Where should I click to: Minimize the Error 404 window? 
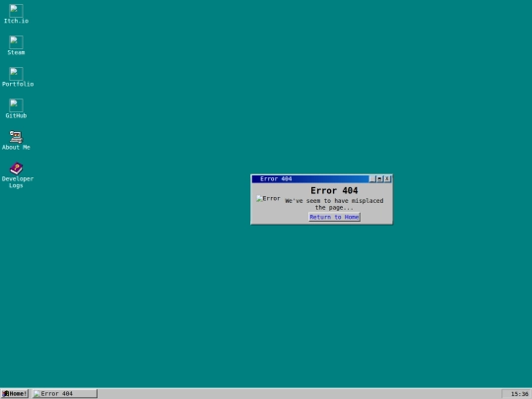(372, 178)
